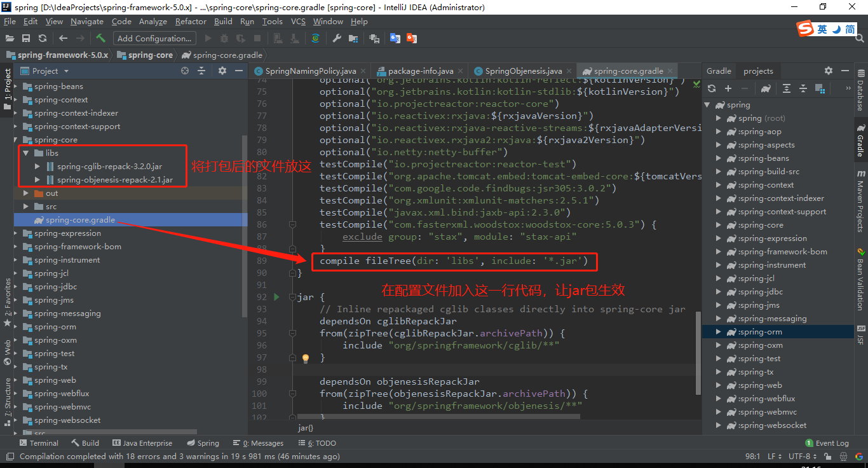Collapse all in Project panel toolbar
The image size is (868, 468).
(x=201, y=71)
